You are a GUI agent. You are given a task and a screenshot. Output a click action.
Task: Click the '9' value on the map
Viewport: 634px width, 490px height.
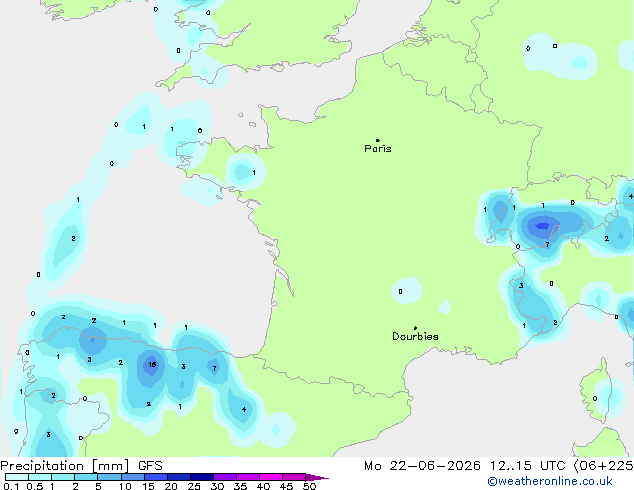click(16, 432)
